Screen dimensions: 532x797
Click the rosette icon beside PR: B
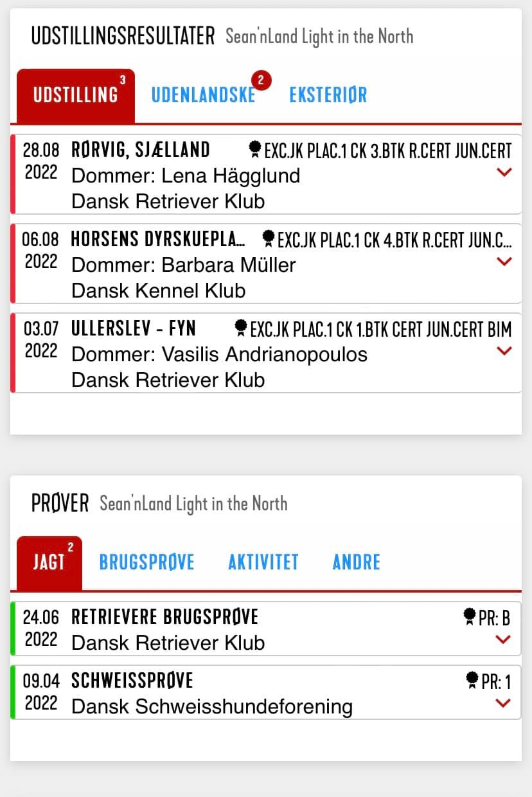pos(470,617)
